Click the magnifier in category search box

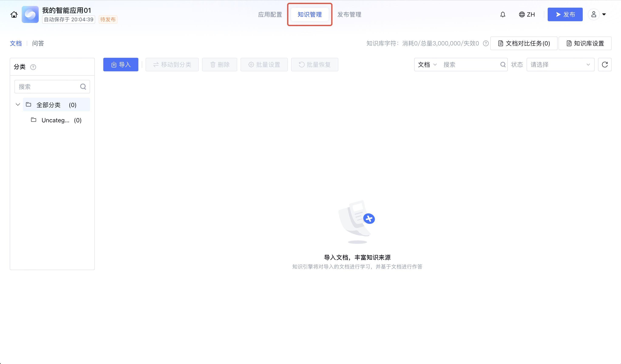(83, 87)
